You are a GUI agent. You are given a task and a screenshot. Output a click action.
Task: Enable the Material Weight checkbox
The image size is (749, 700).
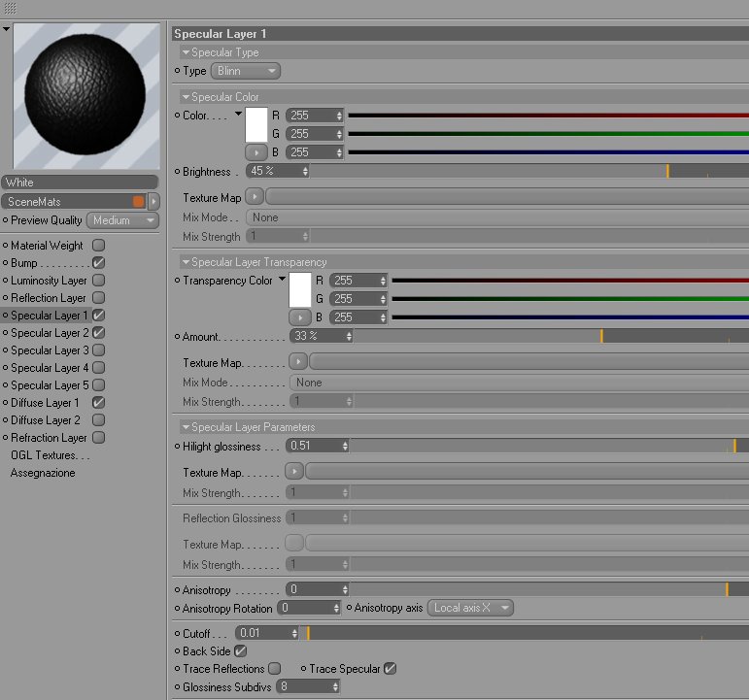point(99,245)
